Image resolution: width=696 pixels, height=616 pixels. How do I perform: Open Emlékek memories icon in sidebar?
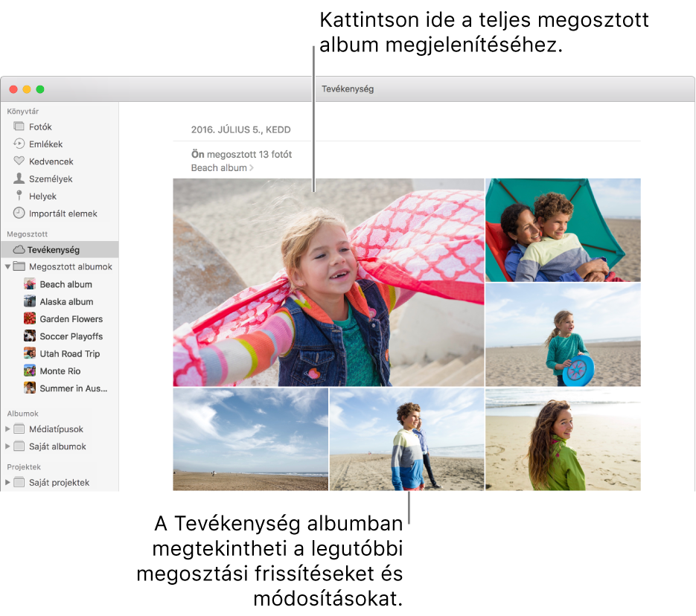pyautogui.click(x=19, y=144)
